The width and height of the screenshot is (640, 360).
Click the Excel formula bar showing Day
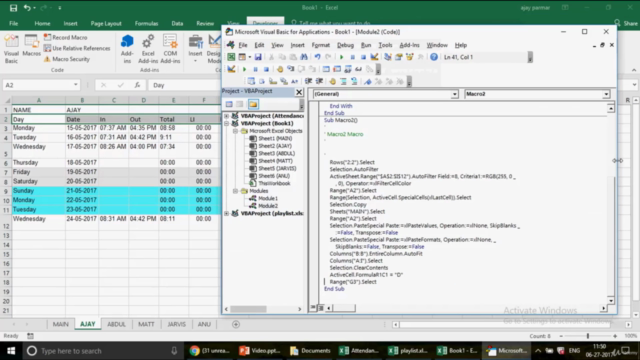[x=185, y=85]
